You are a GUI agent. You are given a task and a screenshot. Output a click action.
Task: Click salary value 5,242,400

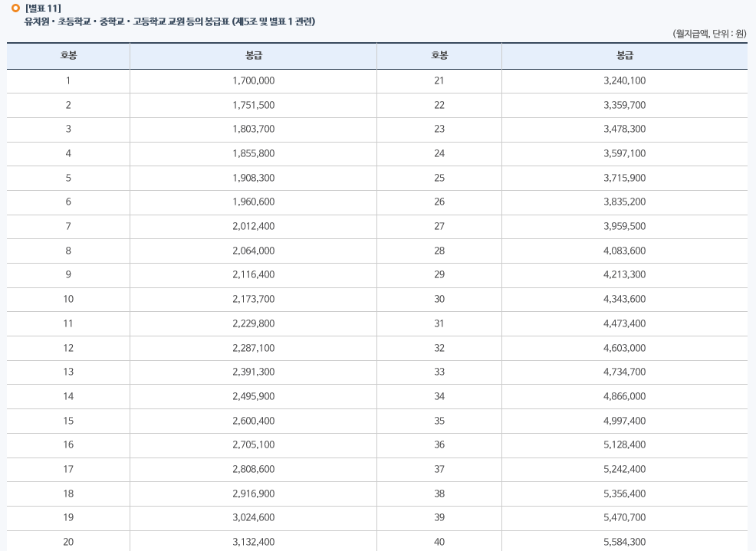624,469
